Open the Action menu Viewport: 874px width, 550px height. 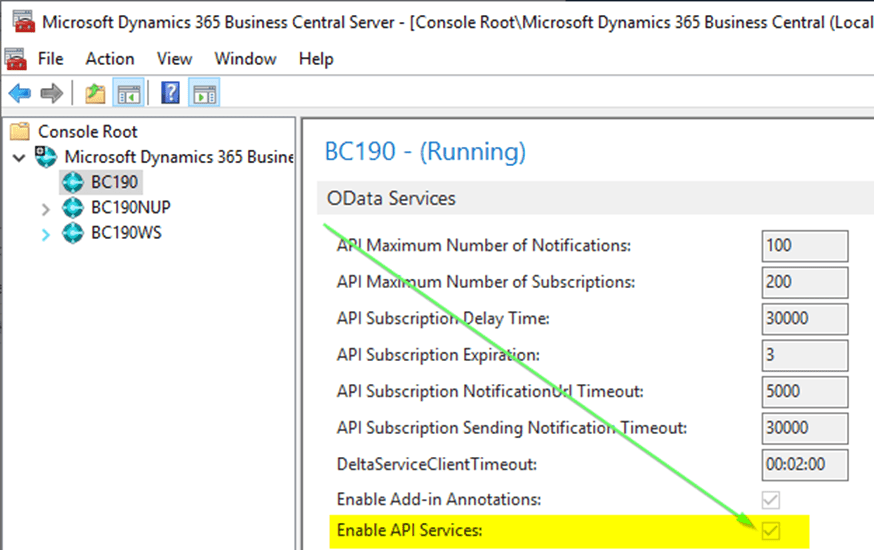pos(109,59)
